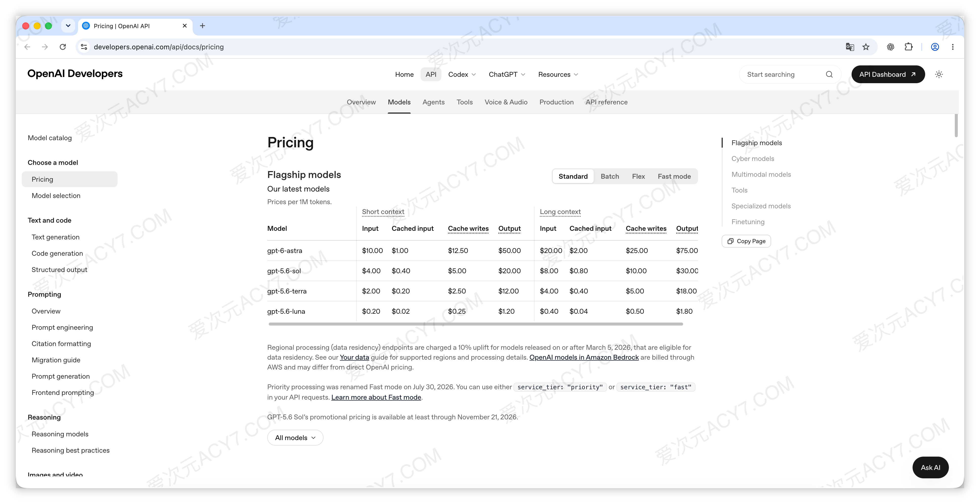Open Prompt engineering in the sidebar

point(62,328)
